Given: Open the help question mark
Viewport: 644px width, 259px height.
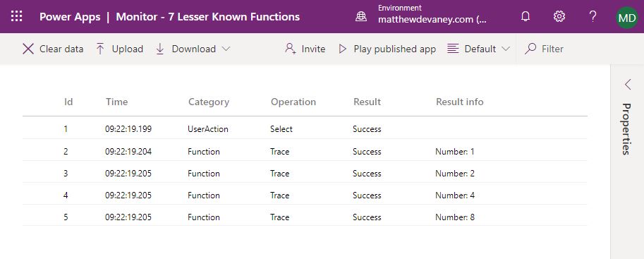Looking at the screenshot, I should tap(593, 16).
